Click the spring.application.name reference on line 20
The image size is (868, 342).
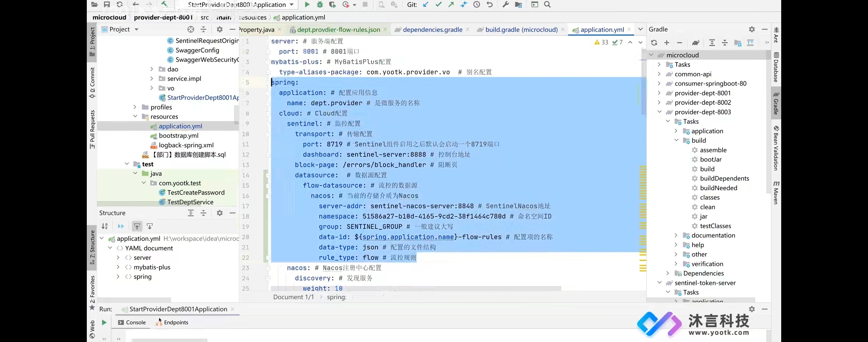(x=408, y=237)
